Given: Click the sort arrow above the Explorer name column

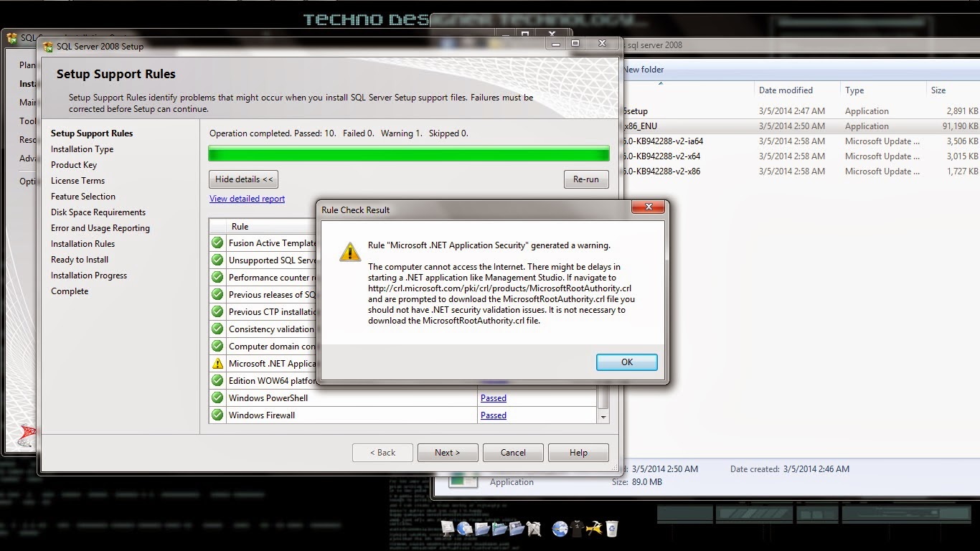Looking at the screenshot, I should (x=661, y=83).
